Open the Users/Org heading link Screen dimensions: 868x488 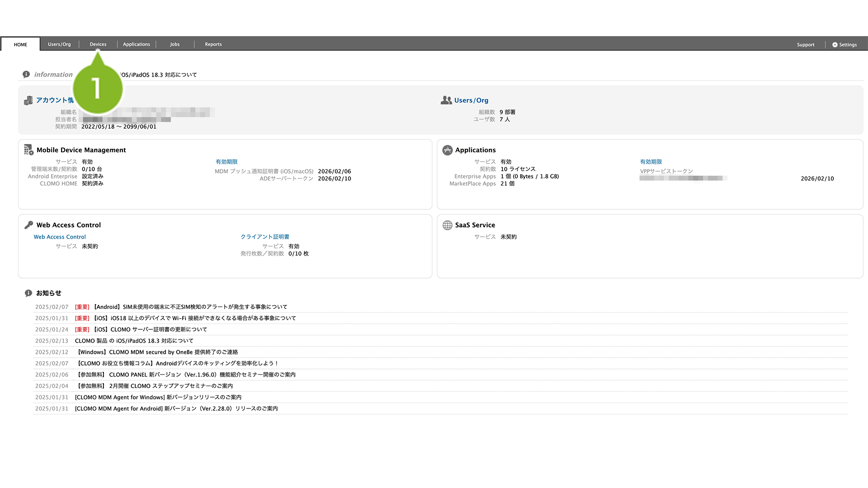click(x=471, y=100)
